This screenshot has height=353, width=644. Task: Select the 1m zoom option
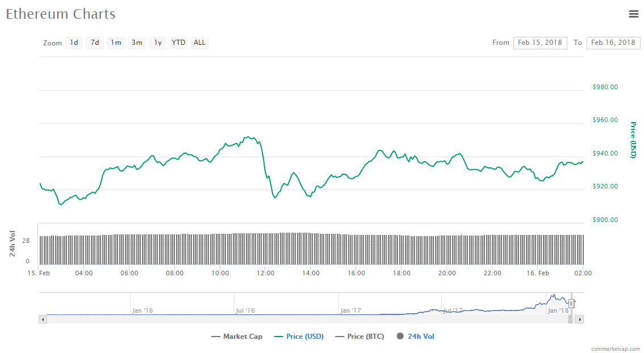(115, 43)
